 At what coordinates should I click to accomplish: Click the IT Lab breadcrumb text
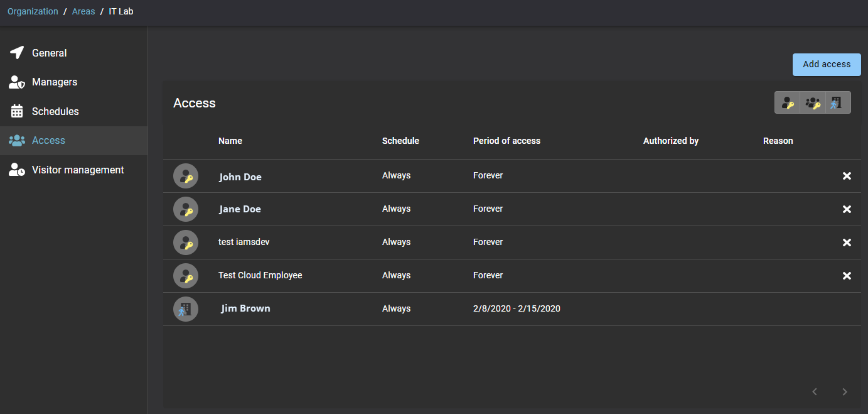pos(121,11)
